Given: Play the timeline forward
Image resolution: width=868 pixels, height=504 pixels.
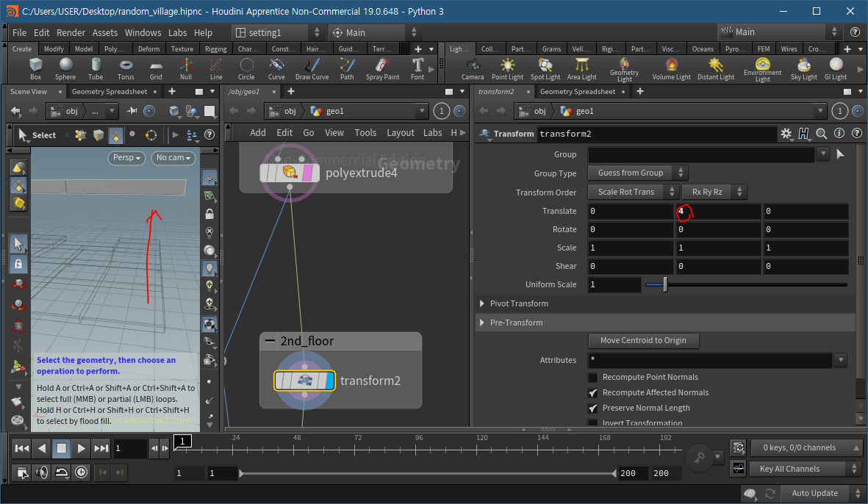Looking at the screenshot, I should (x=82, y=448).
